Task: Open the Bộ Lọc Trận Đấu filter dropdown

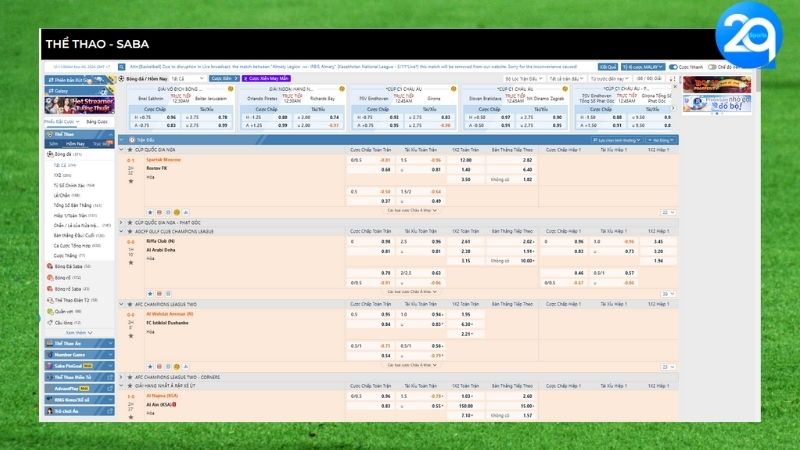Action: coord(524,79)
